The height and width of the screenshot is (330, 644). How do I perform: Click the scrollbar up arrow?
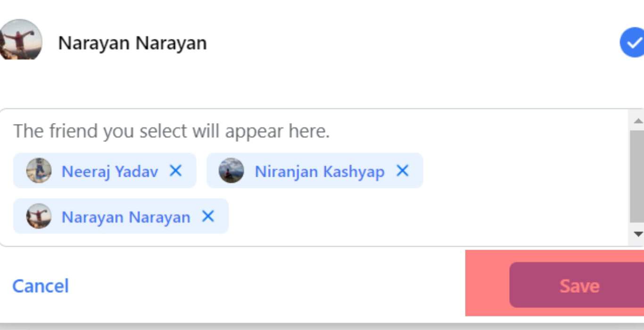click(638, 121)
